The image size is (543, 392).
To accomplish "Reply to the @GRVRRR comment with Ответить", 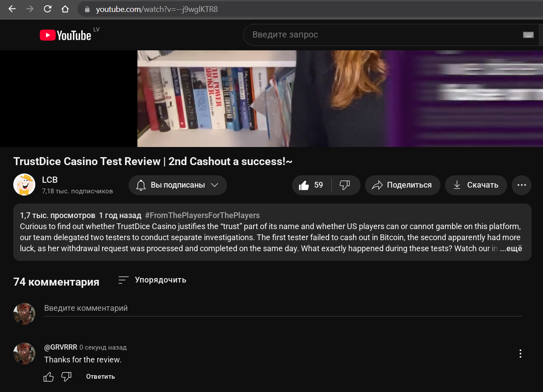I will pos(100,377).
